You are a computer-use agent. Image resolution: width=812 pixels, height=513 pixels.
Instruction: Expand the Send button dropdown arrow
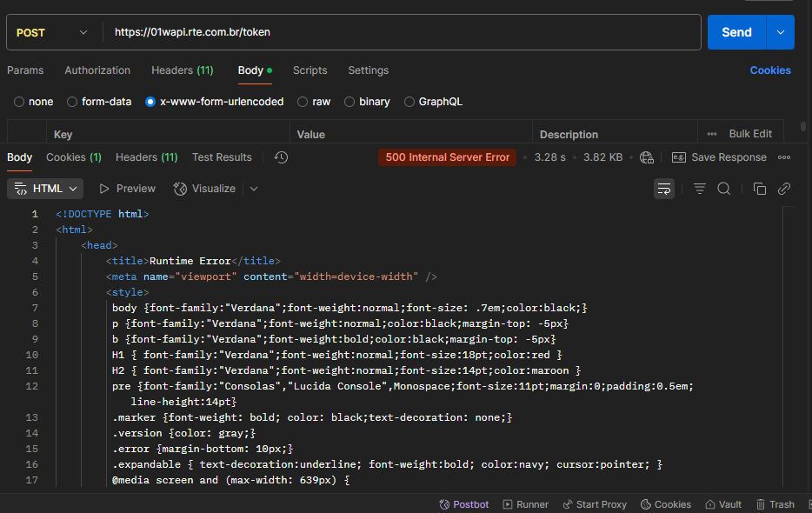tap(780, 32)
